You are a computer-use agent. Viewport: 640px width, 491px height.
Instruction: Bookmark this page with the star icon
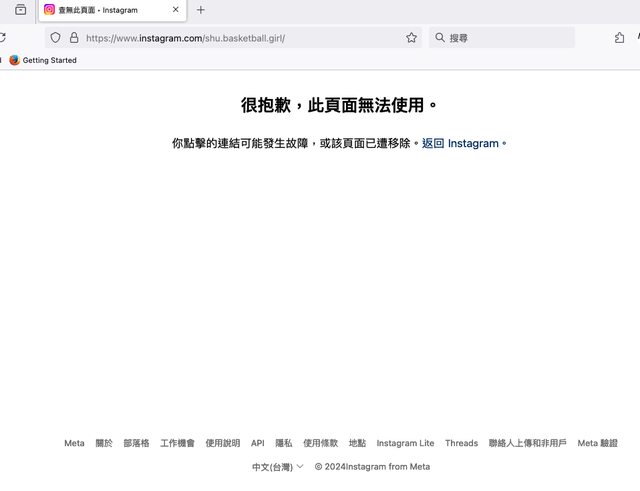(411, 38)
